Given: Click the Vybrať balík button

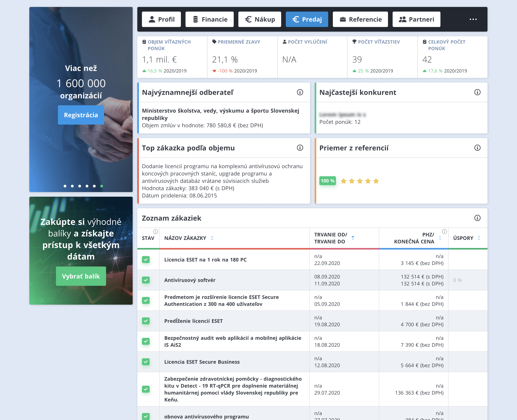Looking at the screenshot, I should [81, 276].
